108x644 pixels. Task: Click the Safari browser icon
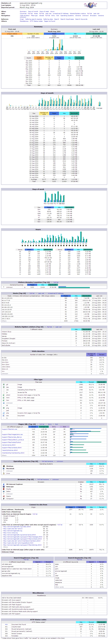click(x=4, y=491)
